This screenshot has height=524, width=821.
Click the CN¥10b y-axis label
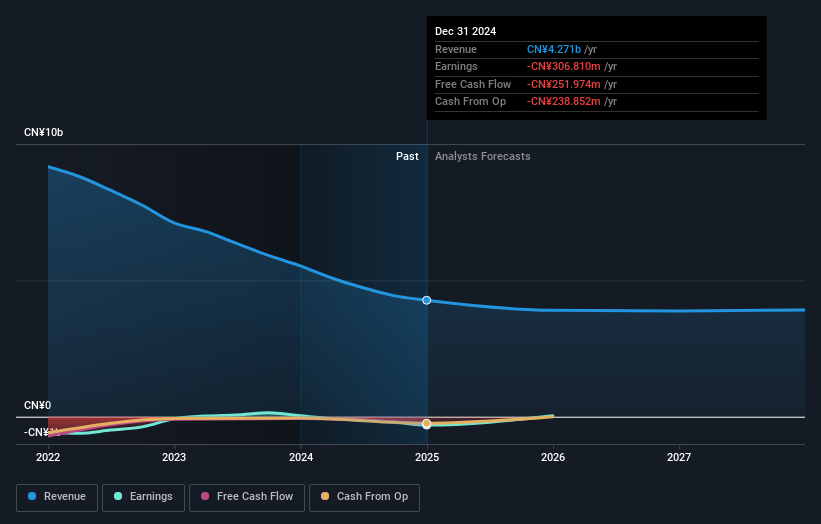[x=43, y=132]
